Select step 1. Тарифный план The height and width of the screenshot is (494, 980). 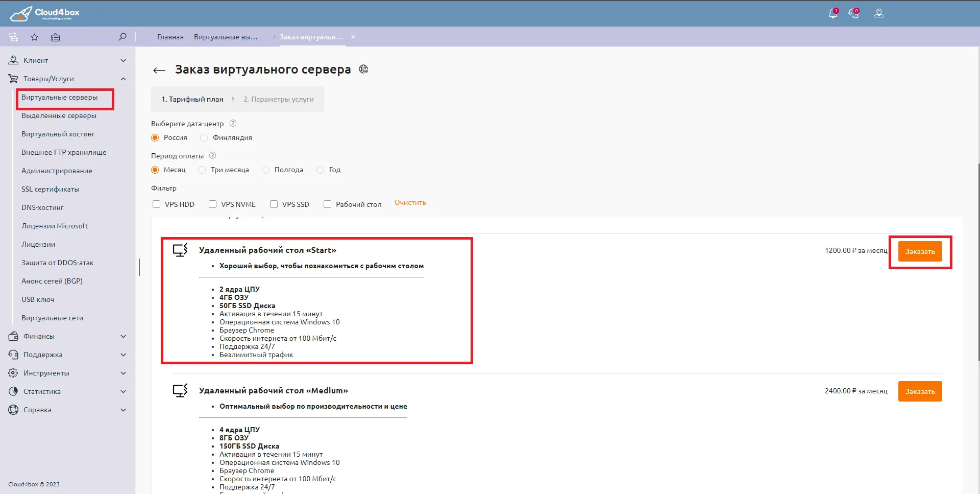coord(192,99)
